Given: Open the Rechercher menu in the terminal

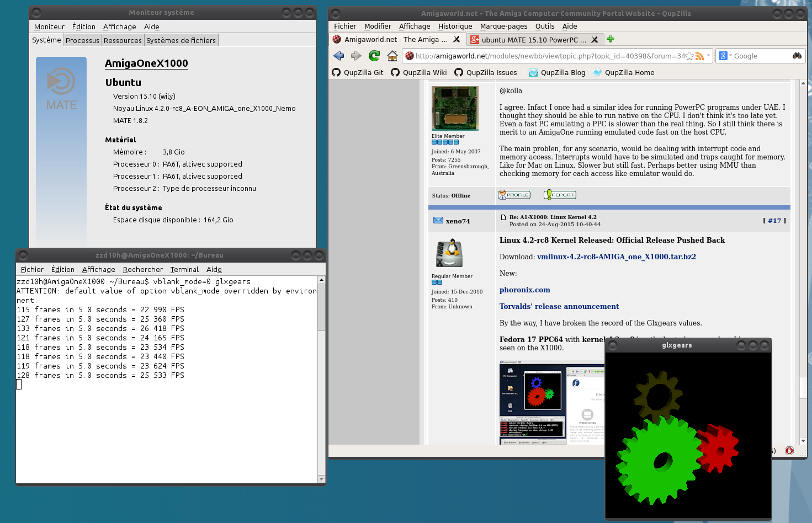Looking at the screenshot, I should click(x=142, y=270).
